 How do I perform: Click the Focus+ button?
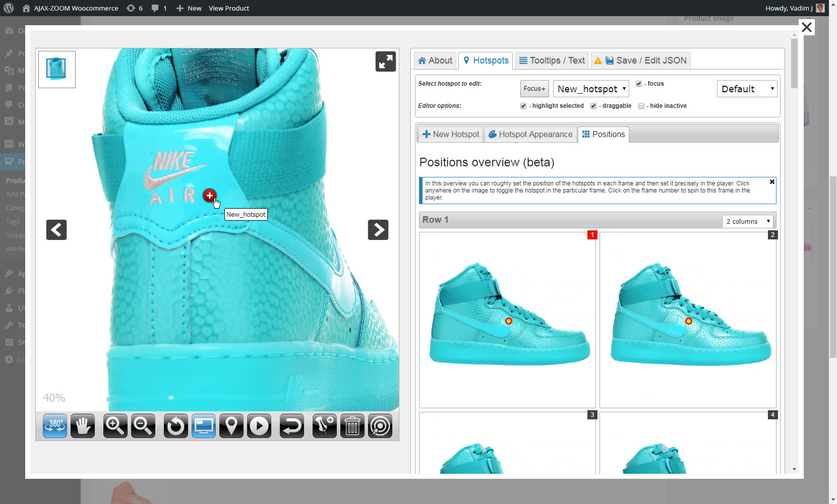[534, 89]
